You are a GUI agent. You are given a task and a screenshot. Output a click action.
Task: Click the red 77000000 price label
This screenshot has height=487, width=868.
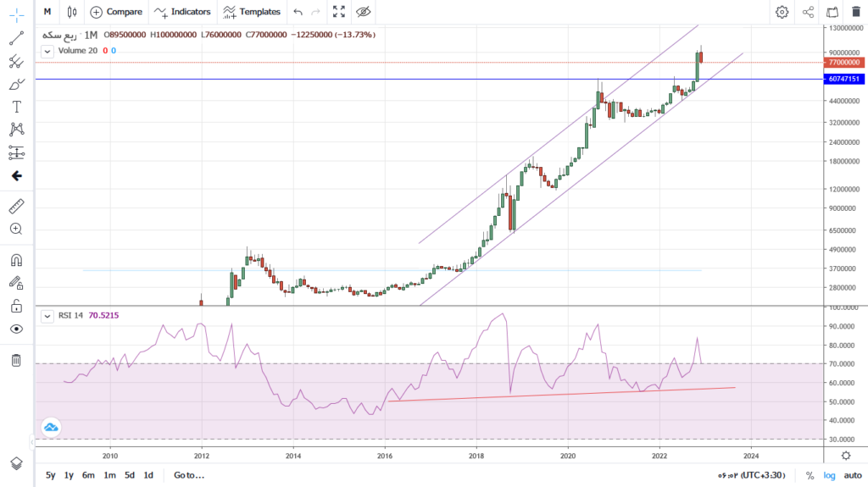pyautogui.click(x=844, y=63)
